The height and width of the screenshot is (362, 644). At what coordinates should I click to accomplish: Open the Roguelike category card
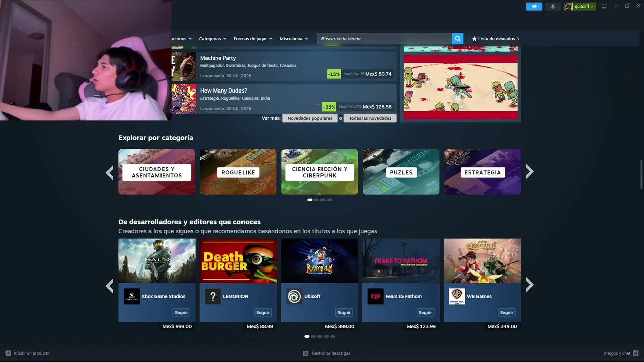[238, 172]
